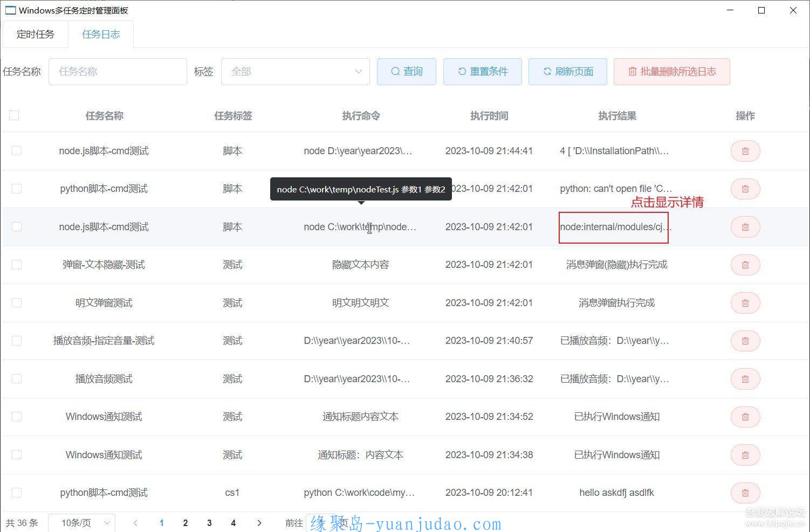Viewport: 810px width, 532px height.
Task: Click the 任务名称 search input field
Action: [x=118, y=72]
